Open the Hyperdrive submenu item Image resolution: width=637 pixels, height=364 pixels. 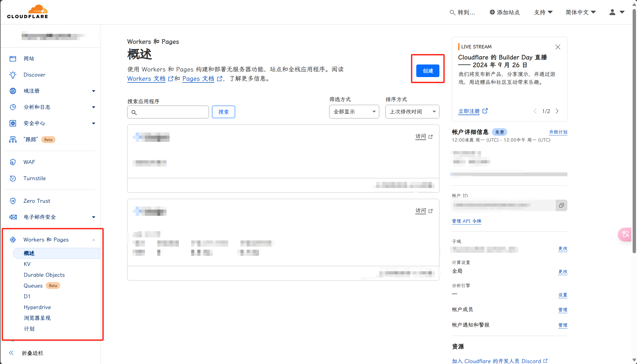[37, 307]
